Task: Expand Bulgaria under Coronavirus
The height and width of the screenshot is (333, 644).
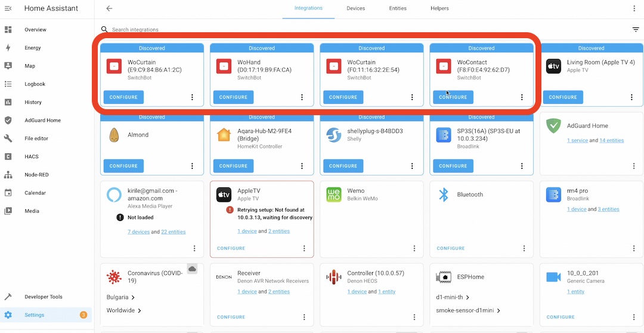Action: click(120, 297)
